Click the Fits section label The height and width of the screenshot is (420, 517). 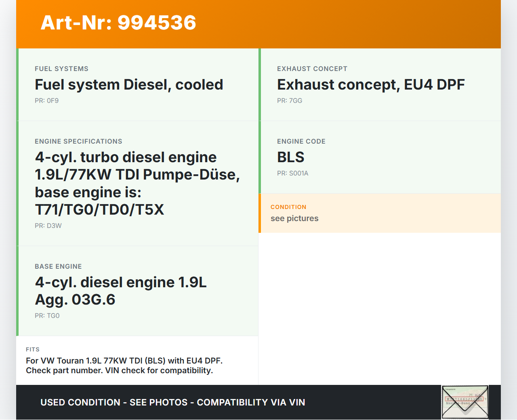pyautogui.click(x=33, y=349)
